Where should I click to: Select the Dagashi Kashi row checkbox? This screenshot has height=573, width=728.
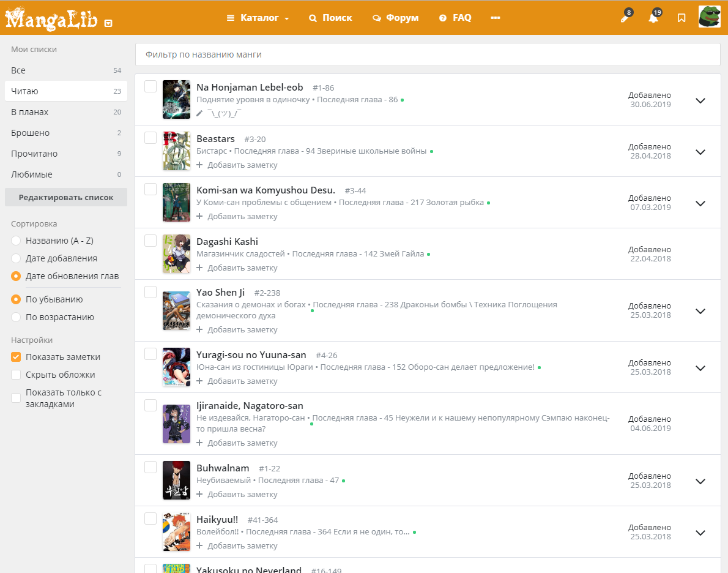pyautogui.click(x=150, y=241)
